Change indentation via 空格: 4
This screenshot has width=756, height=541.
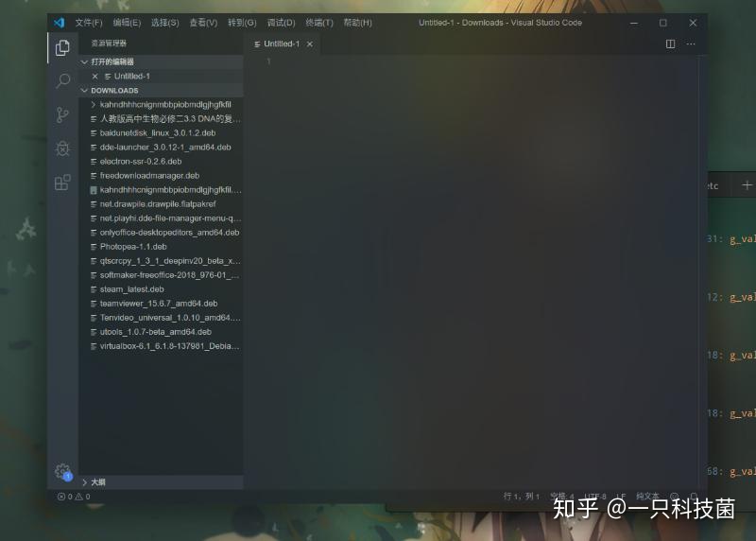pyautogui.click(x=562, y=497)
